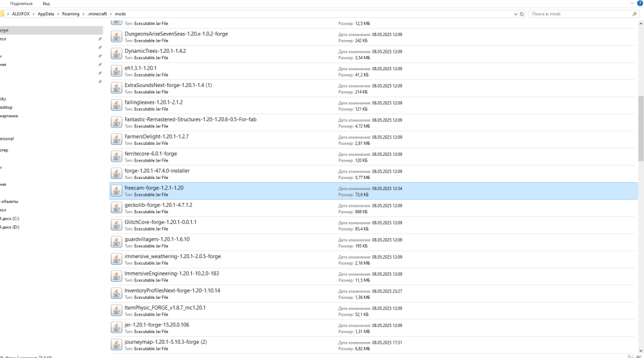
Task: Select the file name fallingleaves-1.20.1-2.1.2
Action: (154, 102)
